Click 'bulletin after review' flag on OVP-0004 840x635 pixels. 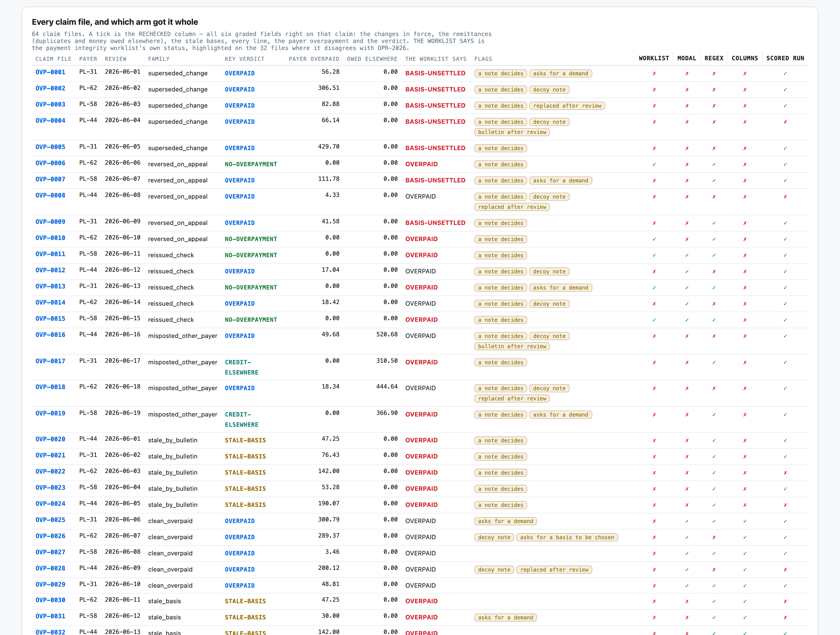pyautogui.click(x=512, y=132)
